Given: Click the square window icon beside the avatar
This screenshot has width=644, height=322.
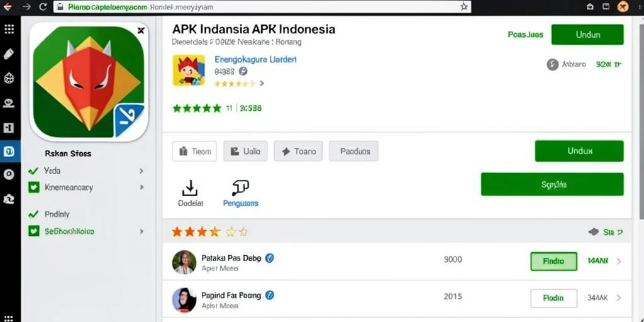Looking at the screenshot, I should pyautogui.click(x=606, y=6).
